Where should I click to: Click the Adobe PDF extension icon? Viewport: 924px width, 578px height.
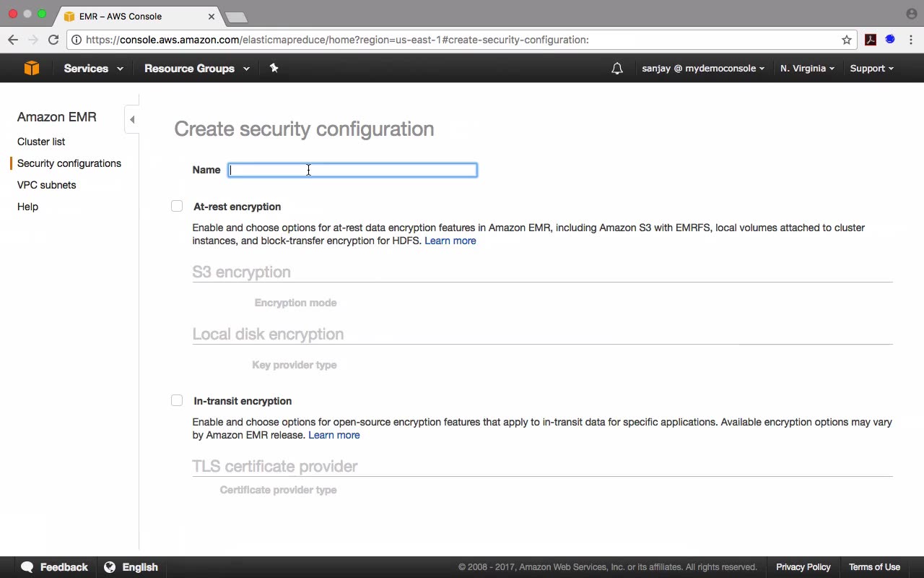(x=871, y=40)
